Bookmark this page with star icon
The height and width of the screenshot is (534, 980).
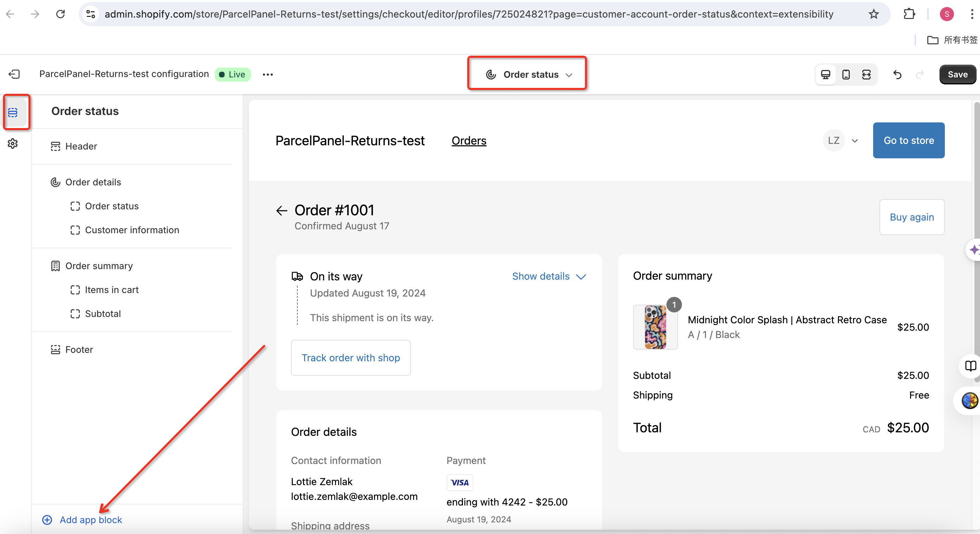(x=873, y=14)
